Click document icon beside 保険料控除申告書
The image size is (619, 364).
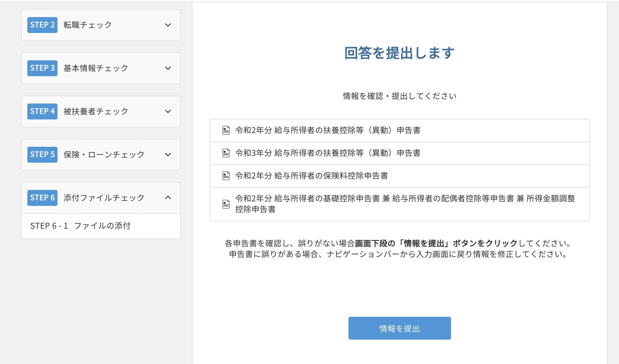(x=226, y=176)
